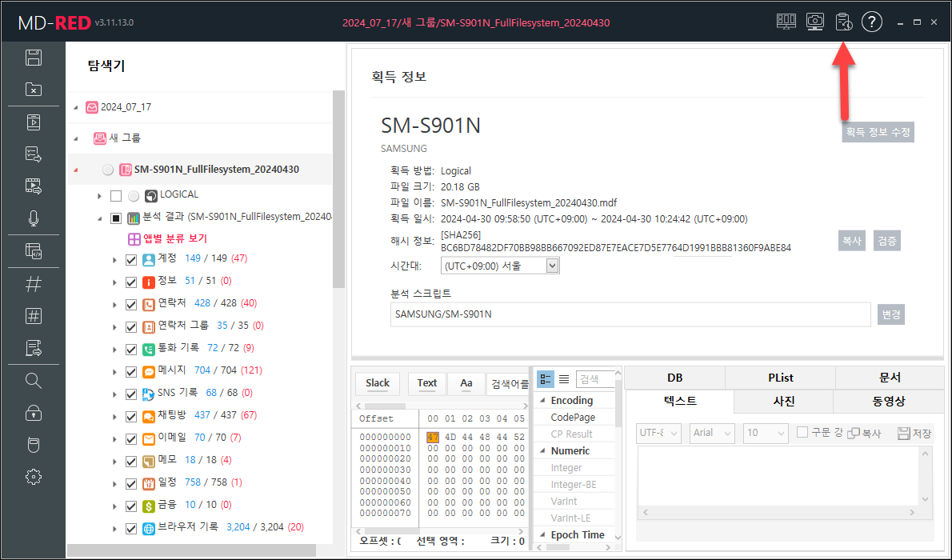Expand the 이메일 tree node
The height and width of the screenshot is (560, 952).
[114, 440]
